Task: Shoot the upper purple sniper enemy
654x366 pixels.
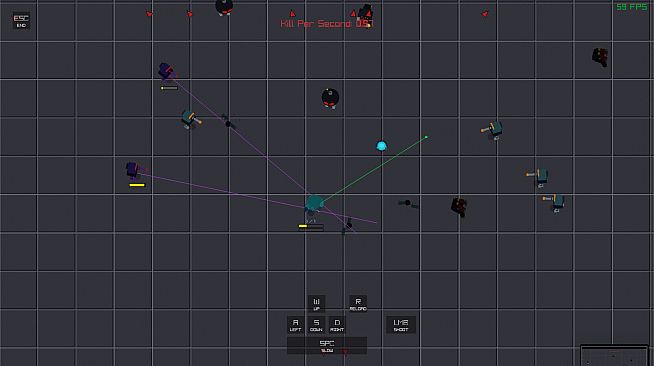Action: click(166, 71)
